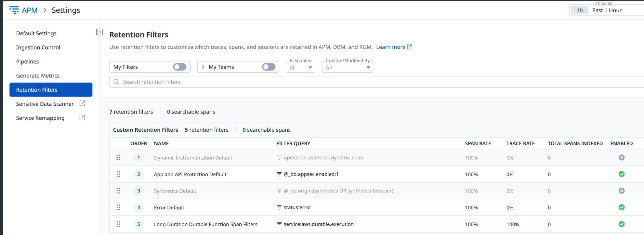Click 0 searchable spans in Custom Retention header

pyautogui.click(x=266, y=130)
